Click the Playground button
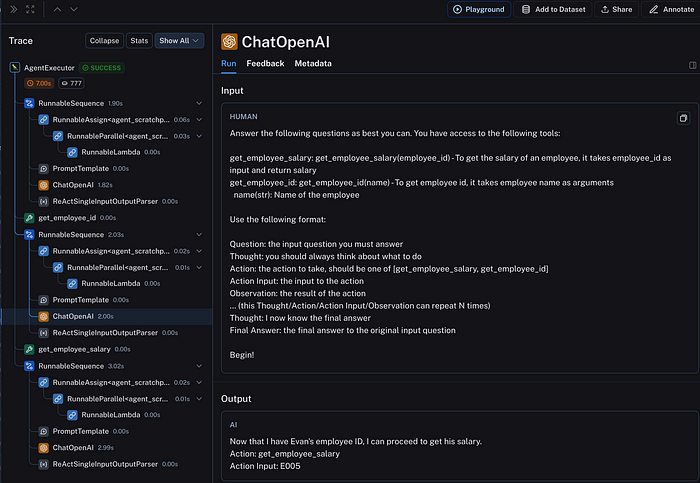This screenshot has width=700, height=483. click(479, 9)
